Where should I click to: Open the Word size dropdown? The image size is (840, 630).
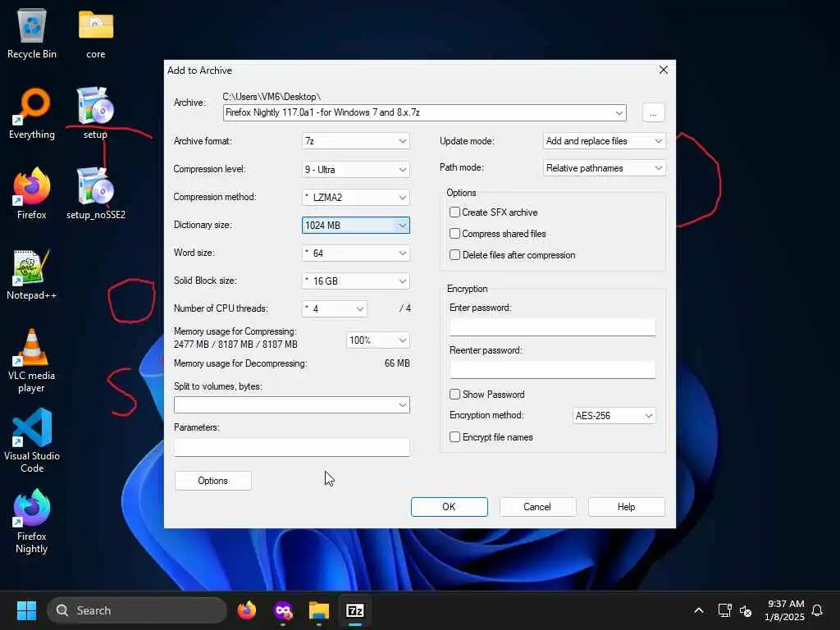pyautogui.click(x=356, y=253)
